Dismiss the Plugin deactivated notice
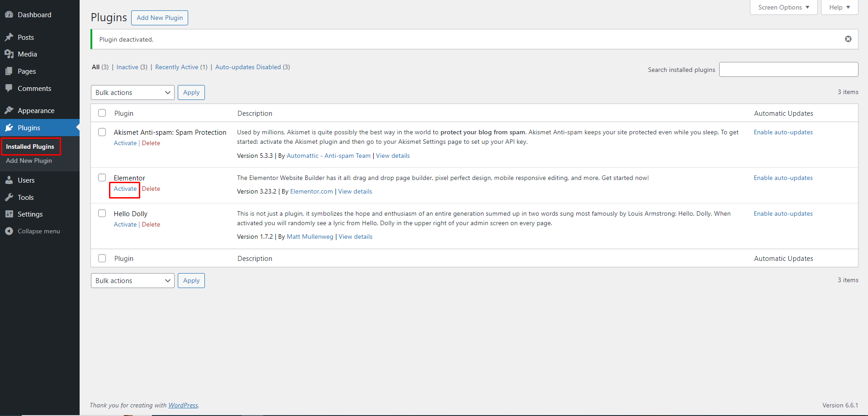Viewport: 868px width, 416px height. [848, 39]
